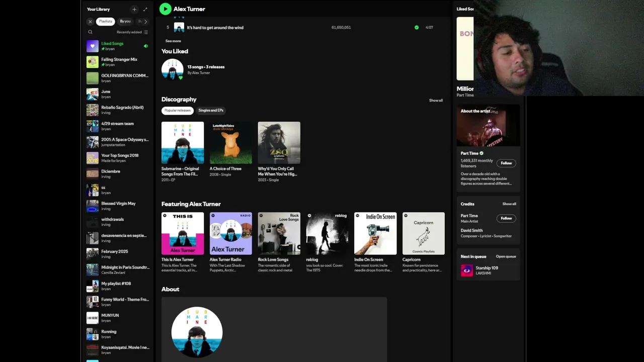Click the now-playing speaker icon on Liked Songs
This screenshot has height=362, width=644.
[x=146, y=46]
